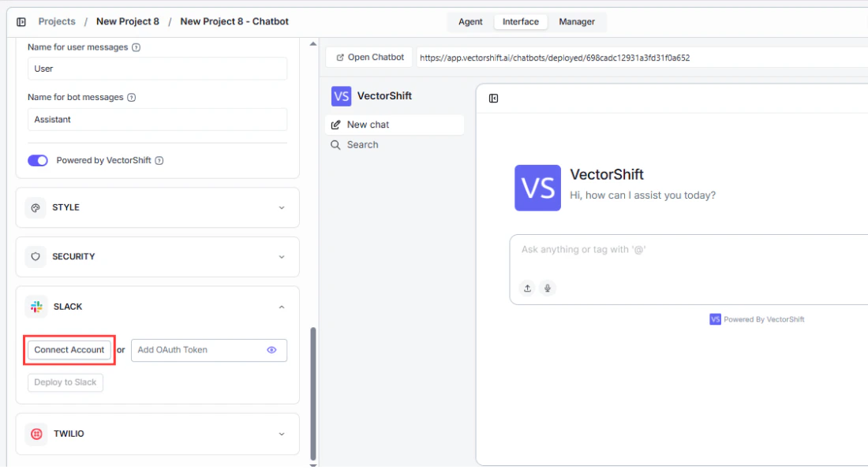Click the help icon beside Powered by VectorShift

pos(159,161)
